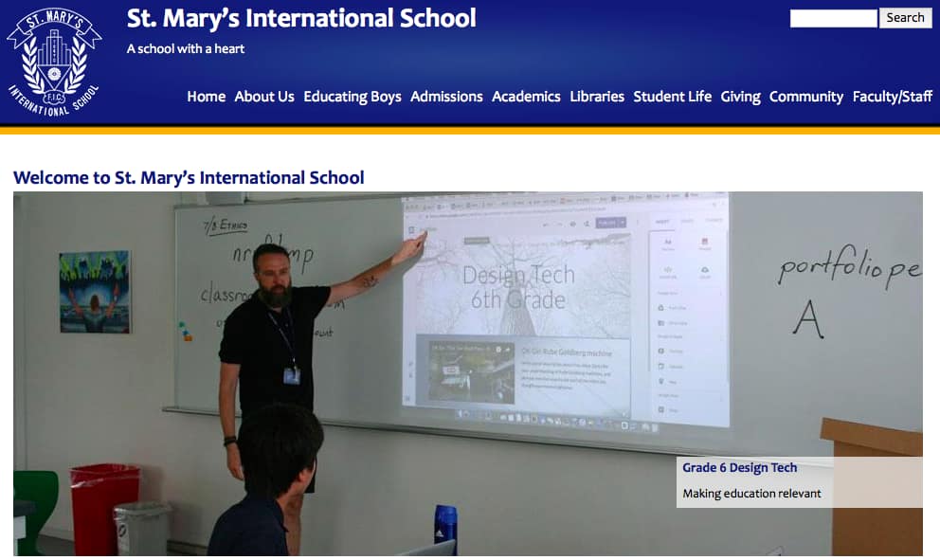Open the Grade 6 Design Tech link

(740, 468)
